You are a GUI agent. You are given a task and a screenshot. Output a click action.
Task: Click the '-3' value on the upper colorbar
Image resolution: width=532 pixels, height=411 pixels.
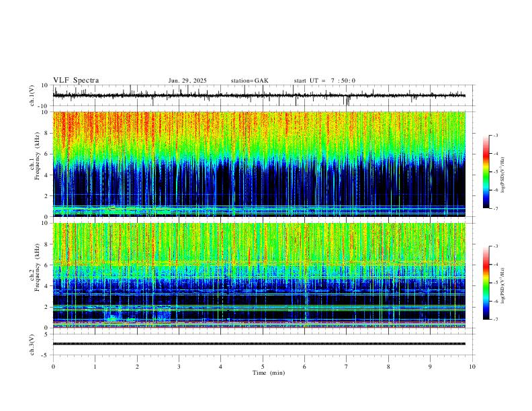495,135
